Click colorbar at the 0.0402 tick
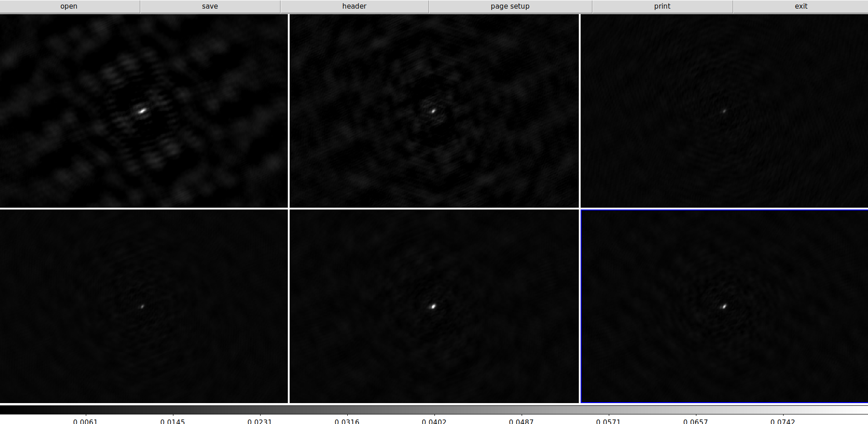Screen dimensions: 868x424 point(434,410)
